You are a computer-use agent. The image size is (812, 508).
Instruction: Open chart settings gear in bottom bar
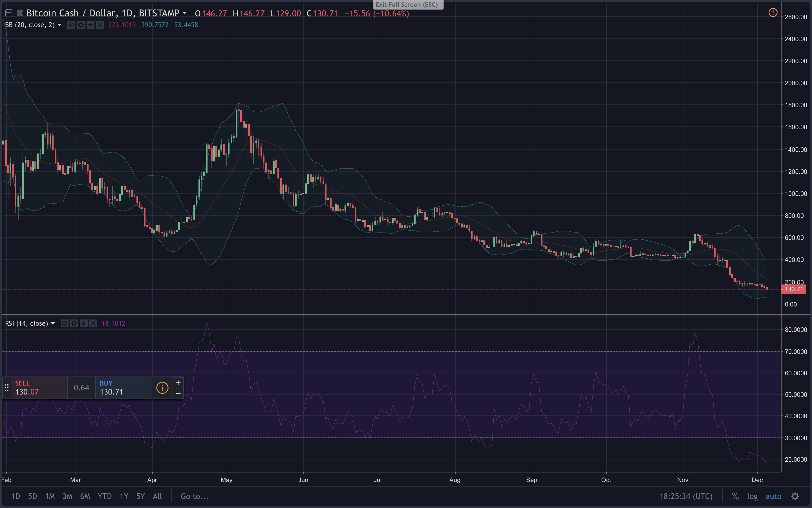[795, 496]
